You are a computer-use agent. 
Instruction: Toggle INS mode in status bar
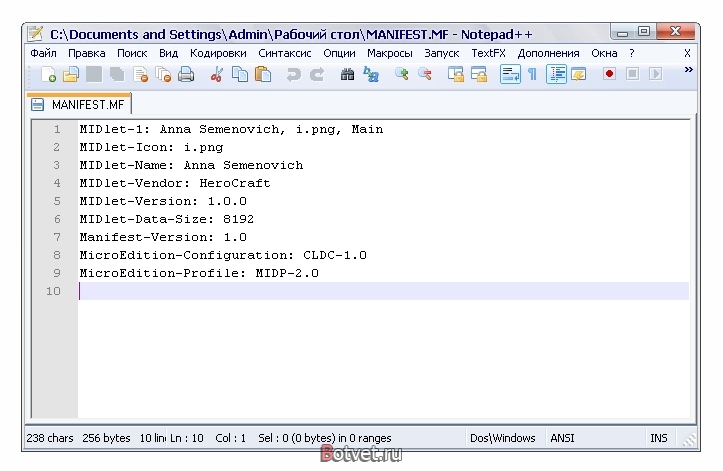658,438
